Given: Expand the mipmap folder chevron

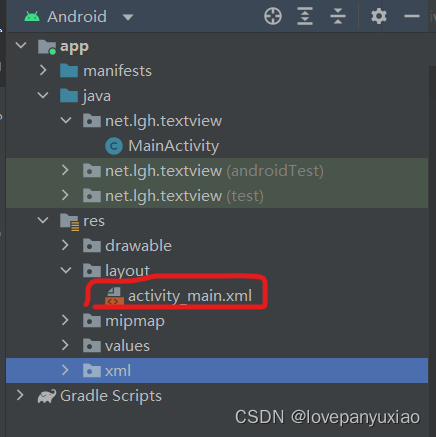Looking at the screenshot, I should point(65,320).
